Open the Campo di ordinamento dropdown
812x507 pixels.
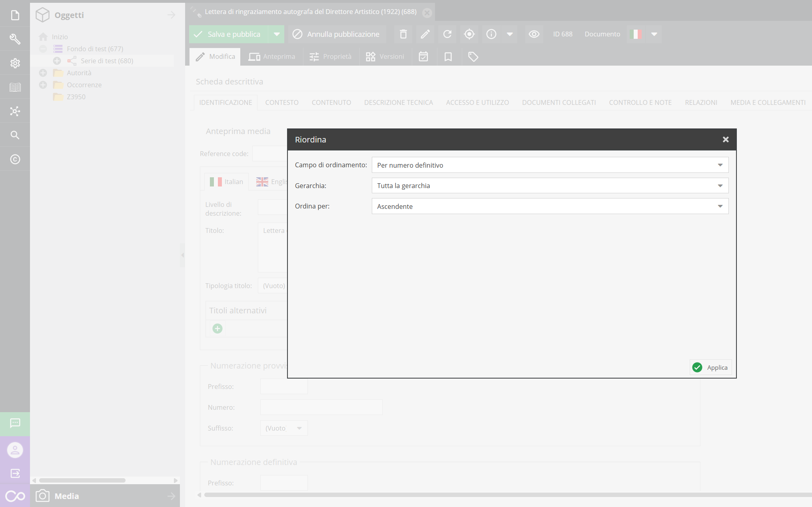pos(550,165)
